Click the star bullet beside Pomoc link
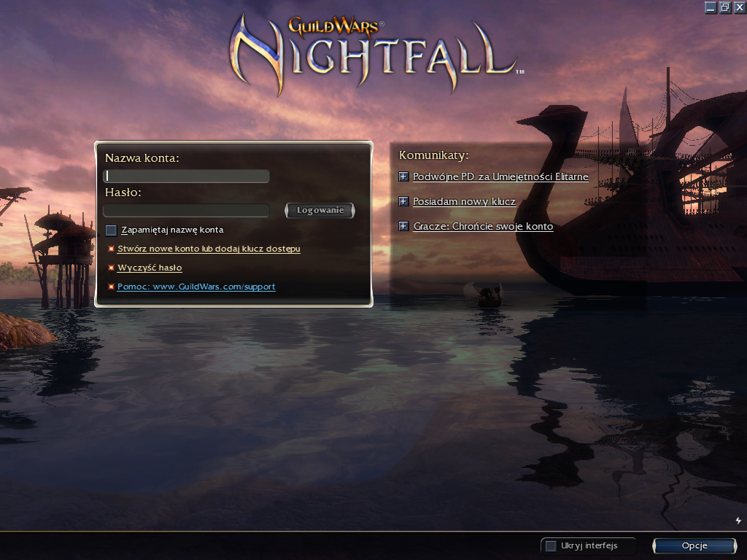This screenshot has height=560, width=747. pyautogui.click(x=111, y=287)
